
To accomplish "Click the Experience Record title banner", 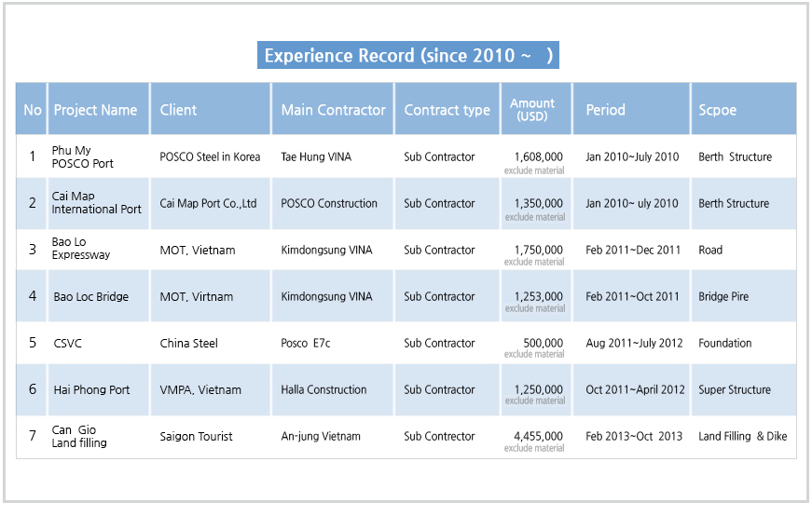I will [x=408, y=55].
